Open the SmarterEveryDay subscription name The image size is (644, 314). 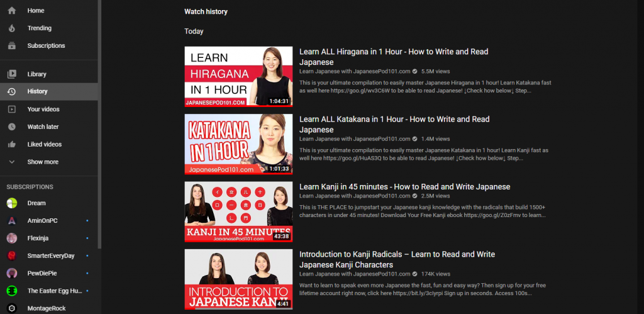pyautogui.click(x=51, y=255)
